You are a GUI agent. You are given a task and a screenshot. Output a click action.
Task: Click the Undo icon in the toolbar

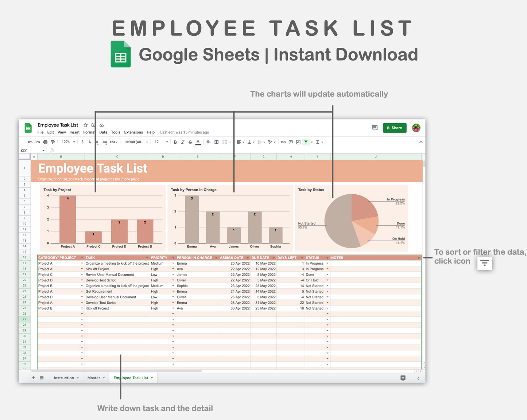(x=30, y=142)
